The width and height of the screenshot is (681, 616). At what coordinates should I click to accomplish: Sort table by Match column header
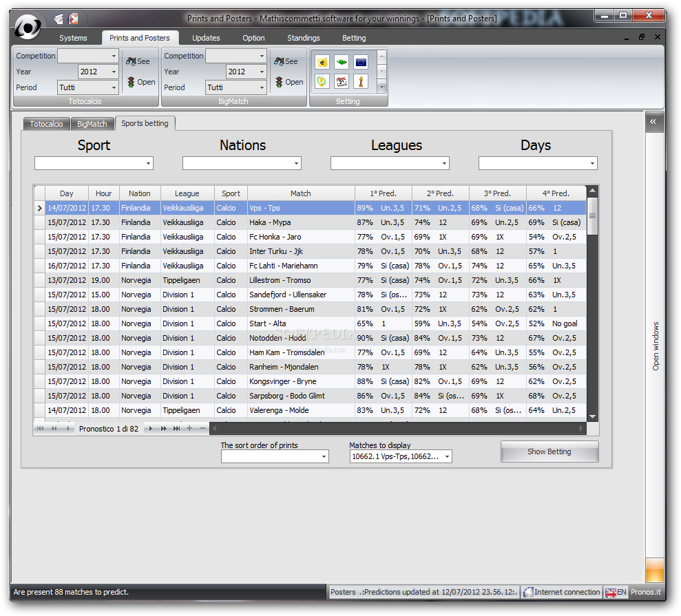[x=301, y=193]
